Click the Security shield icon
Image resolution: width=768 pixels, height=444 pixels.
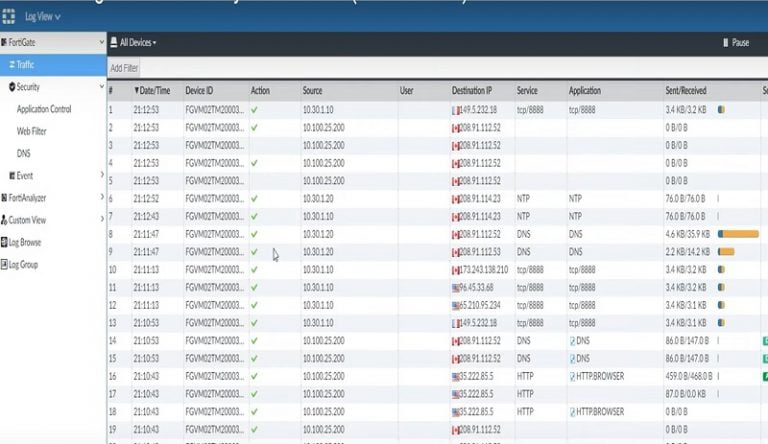click(11, 87)
